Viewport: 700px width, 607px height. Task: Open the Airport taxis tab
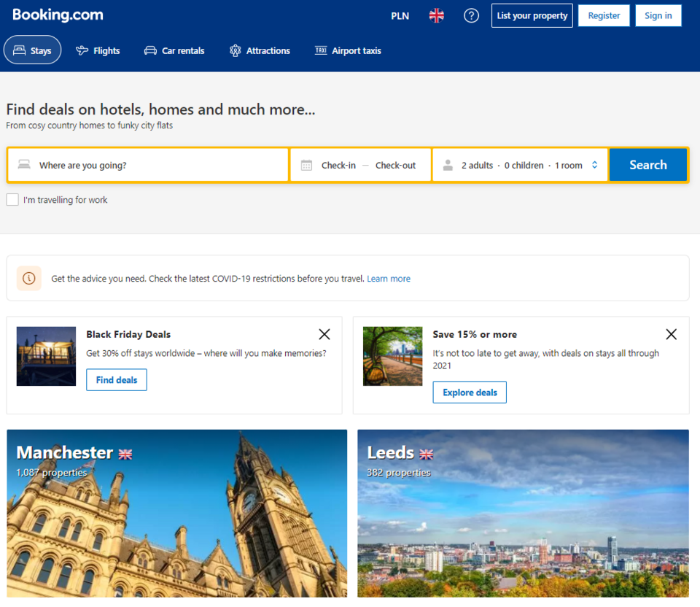coord(348,50)
